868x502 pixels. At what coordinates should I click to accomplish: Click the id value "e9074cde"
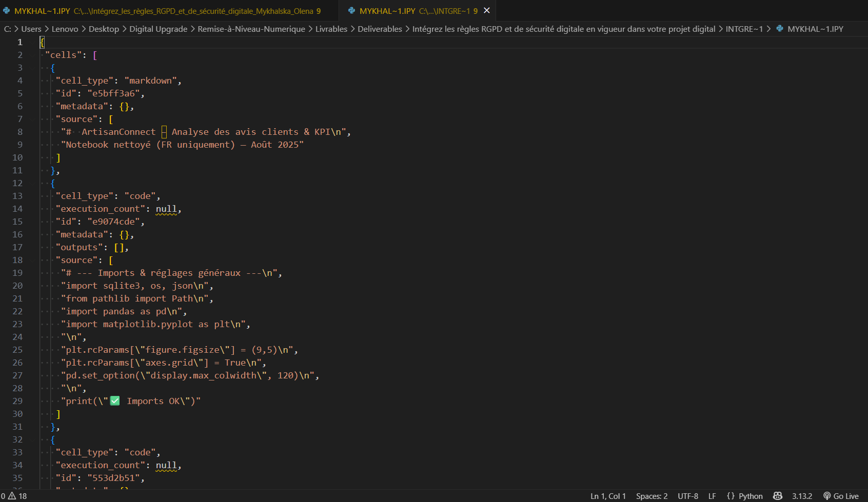tap(113, 222)
